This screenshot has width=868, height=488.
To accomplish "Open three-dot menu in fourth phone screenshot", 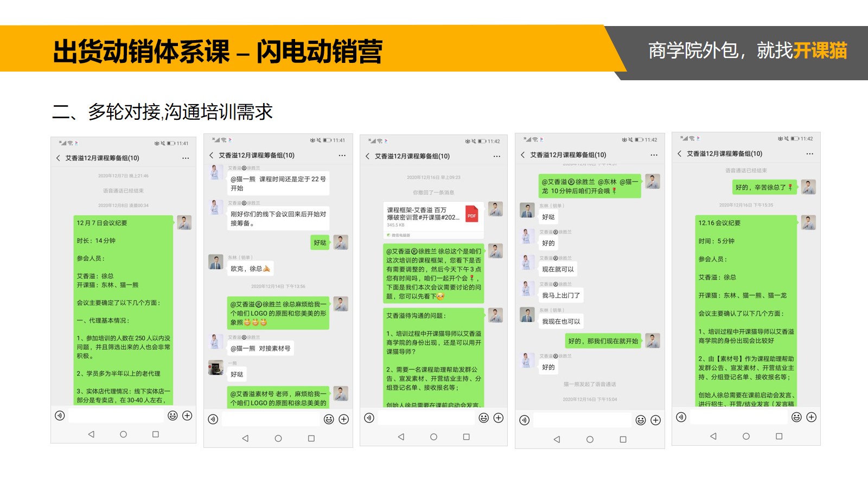I will point(654,155).
